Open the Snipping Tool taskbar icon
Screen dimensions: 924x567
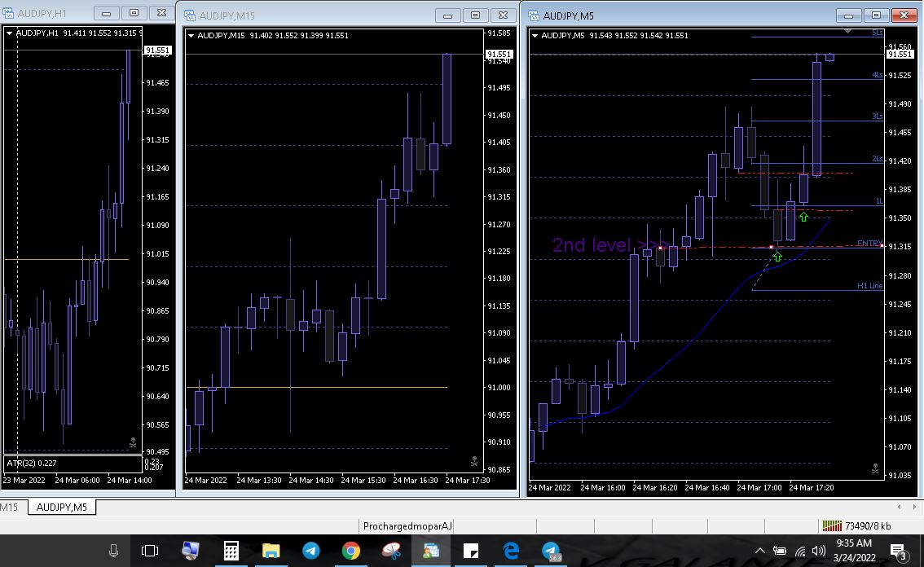tap(391, 551)
